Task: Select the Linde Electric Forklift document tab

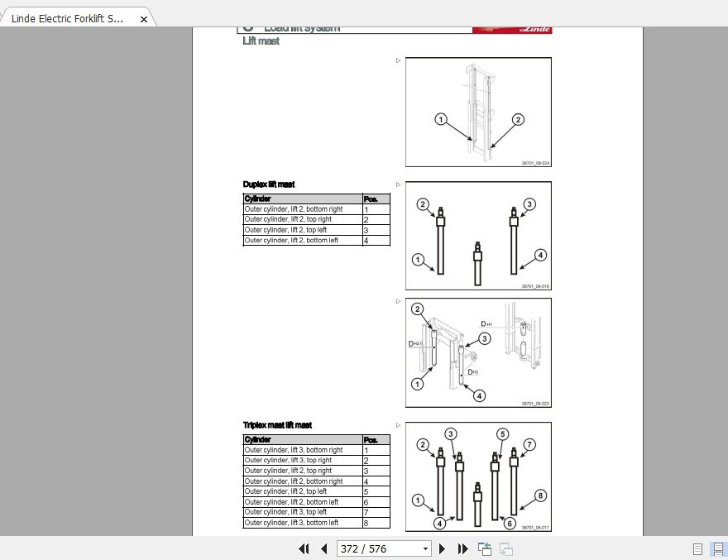Action: [x=66, y=17]
